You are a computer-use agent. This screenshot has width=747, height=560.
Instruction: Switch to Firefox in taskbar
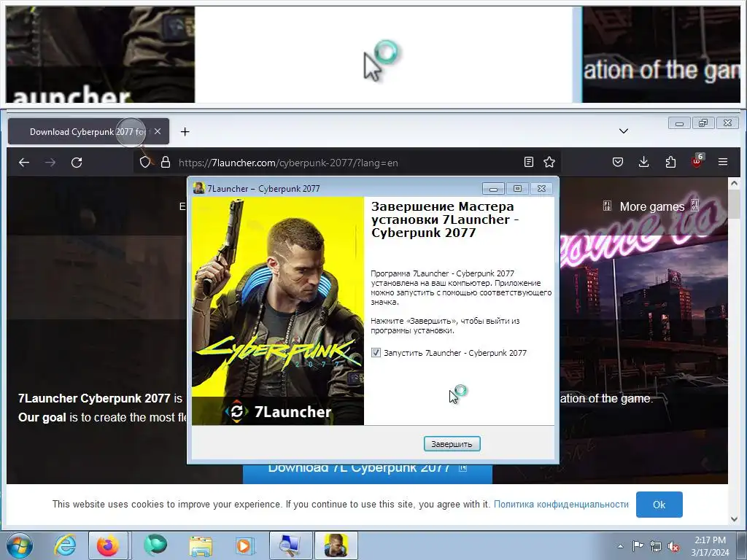point(108,545)
